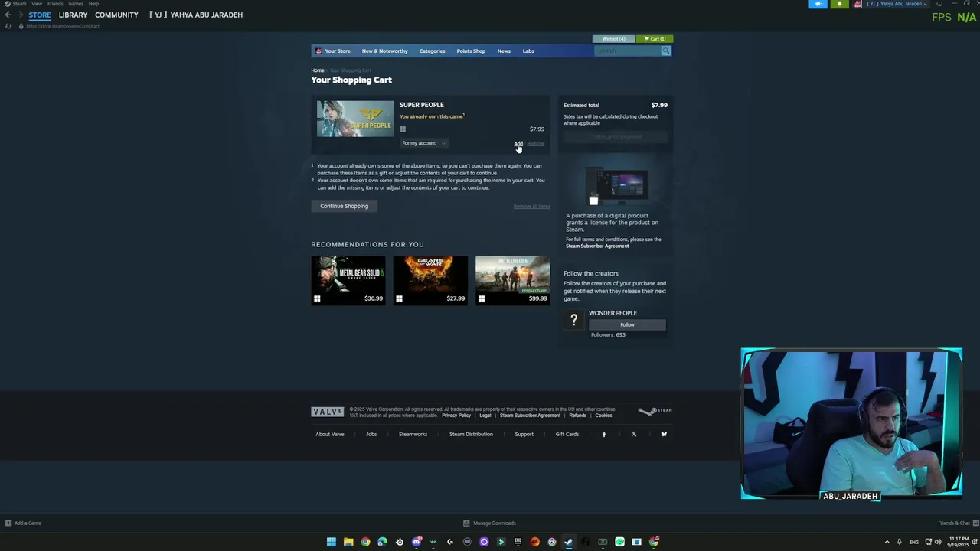Viewport: 980px width, 551px height.
Task: Open the Cookies footer link
Action: click(603, 416)
